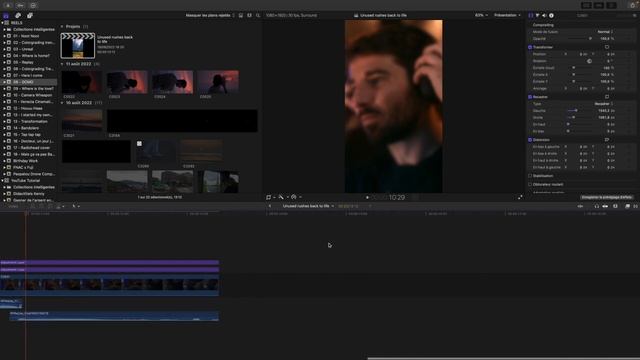Show the effects browser icon
Image resolution: width=640 pixels, height=360 pixels.
tap(627, 207)
